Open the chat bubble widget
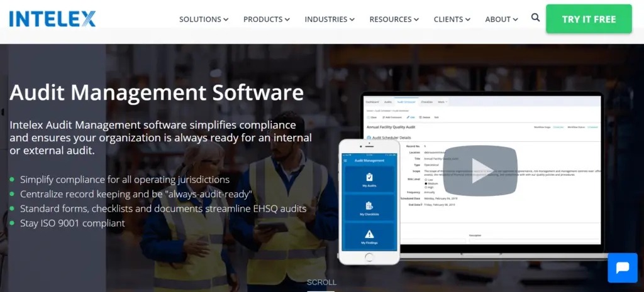This screenshot has height=292, width=644. (623, 268)
